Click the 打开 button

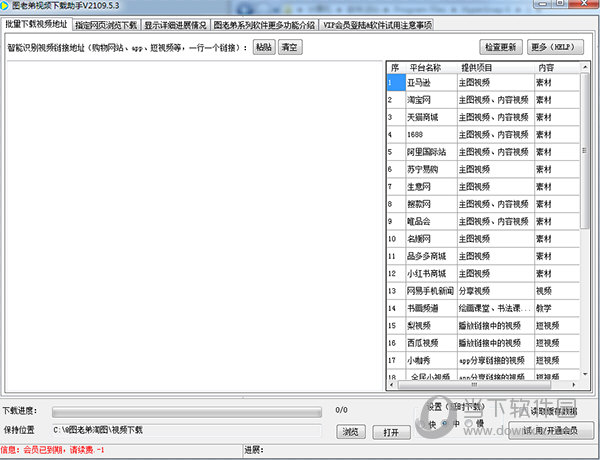[x=391, y=432]
